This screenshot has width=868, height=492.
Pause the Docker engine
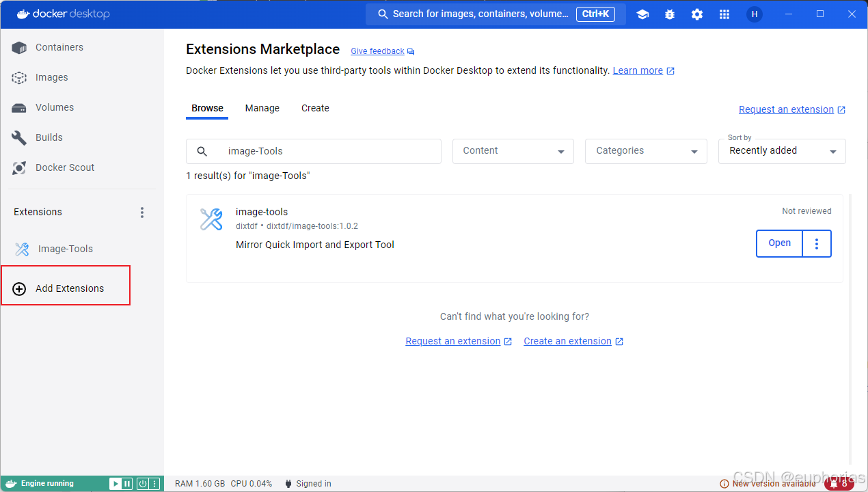point(126,484)
